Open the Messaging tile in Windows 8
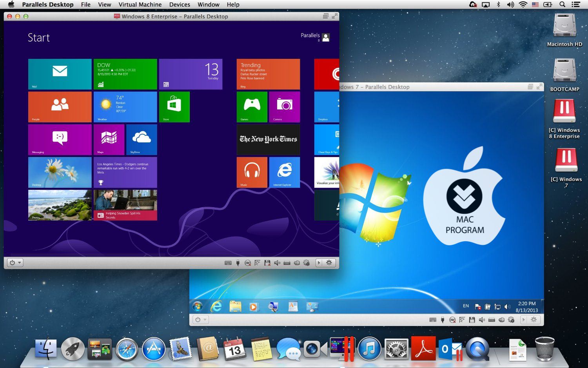Viewport: 588px width, 368px height. click(x=60, y=140)
